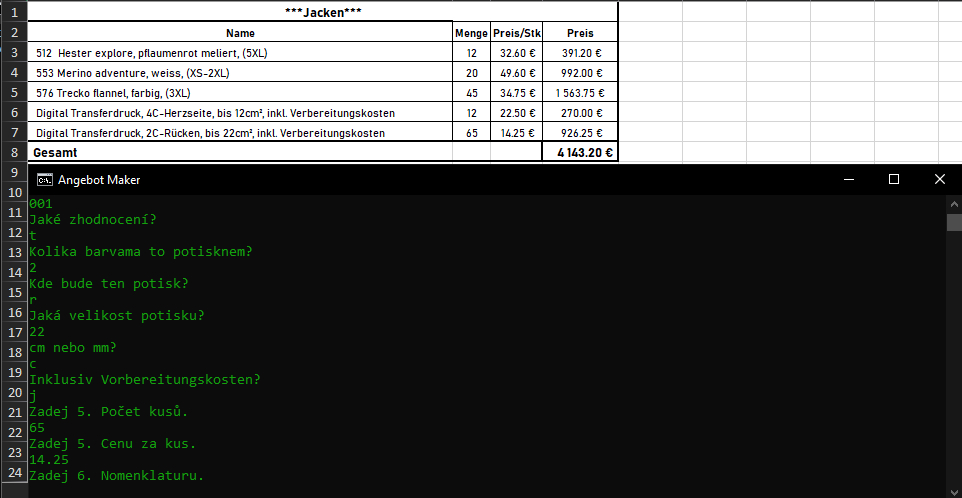Viewport: 962px width, 498px height.
Task: Select the "***Jacken***" title cell
Action: pyautogui.click(x=323, y=12)
